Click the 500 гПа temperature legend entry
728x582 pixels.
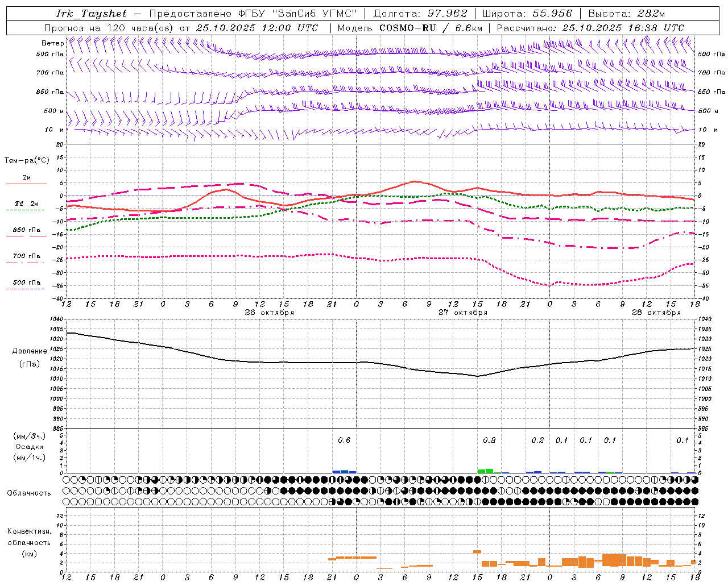[x=27, y=282]
